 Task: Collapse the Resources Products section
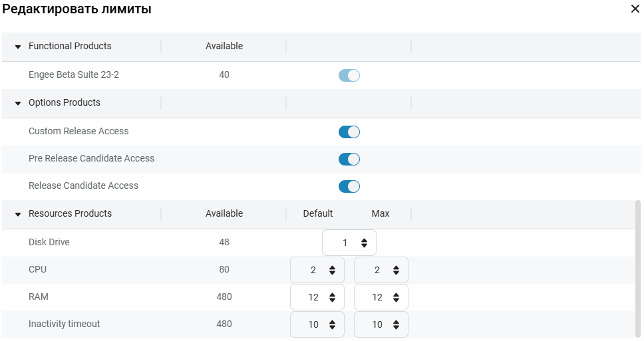[18, 214]
